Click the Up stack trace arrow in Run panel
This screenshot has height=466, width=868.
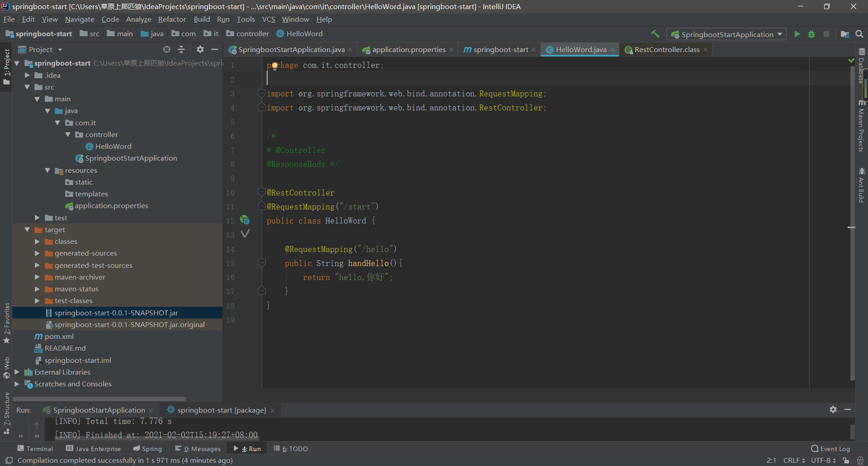point(37,425)
